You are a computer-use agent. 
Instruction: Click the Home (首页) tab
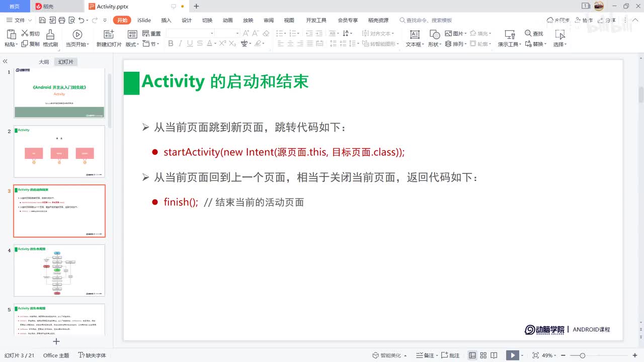coord(15,6)
